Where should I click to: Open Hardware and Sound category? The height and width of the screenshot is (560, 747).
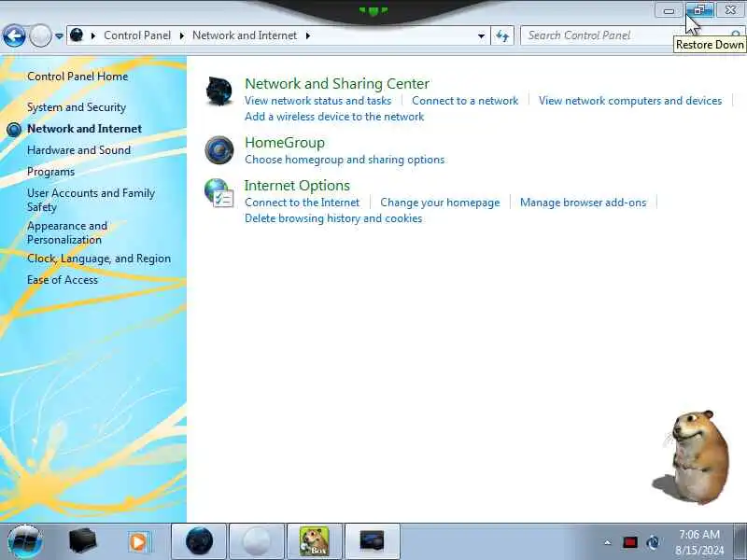point(78,150)
